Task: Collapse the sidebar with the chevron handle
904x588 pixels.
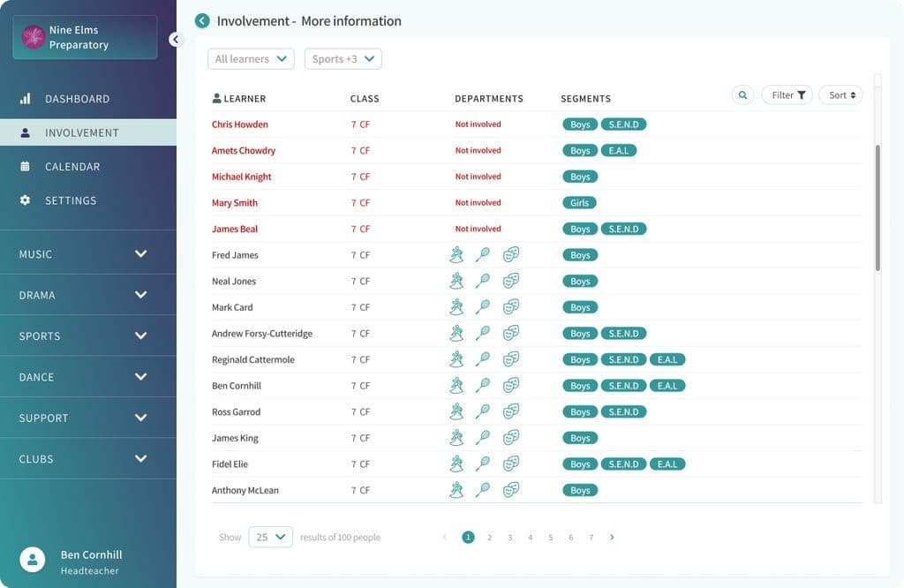Action: coord(174,39)
